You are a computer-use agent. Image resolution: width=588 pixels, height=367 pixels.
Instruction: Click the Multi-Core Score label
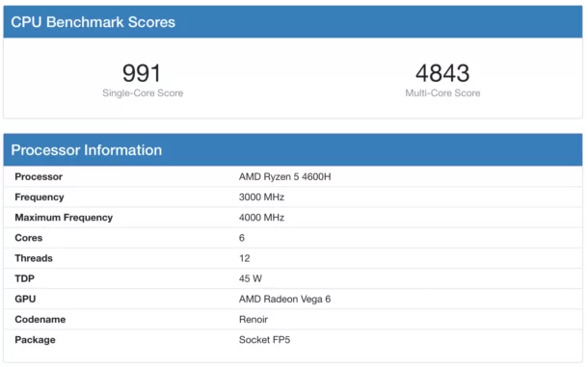point(442,93)
